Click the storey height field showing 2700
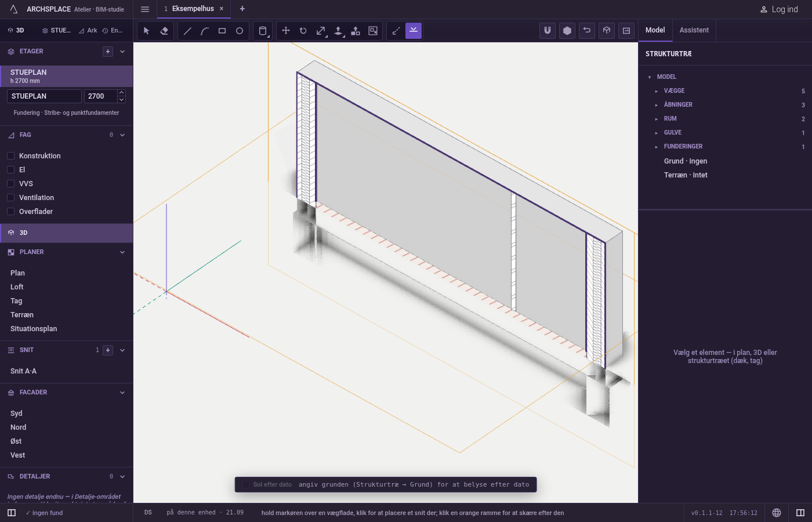This screenshot has width=812, height=522. 101,96
